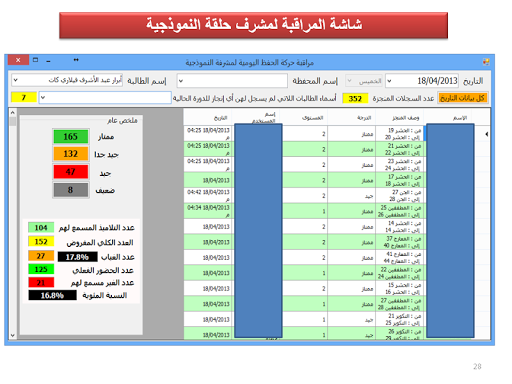
Task: Click the application icon in the title bar
Action: 486,61
